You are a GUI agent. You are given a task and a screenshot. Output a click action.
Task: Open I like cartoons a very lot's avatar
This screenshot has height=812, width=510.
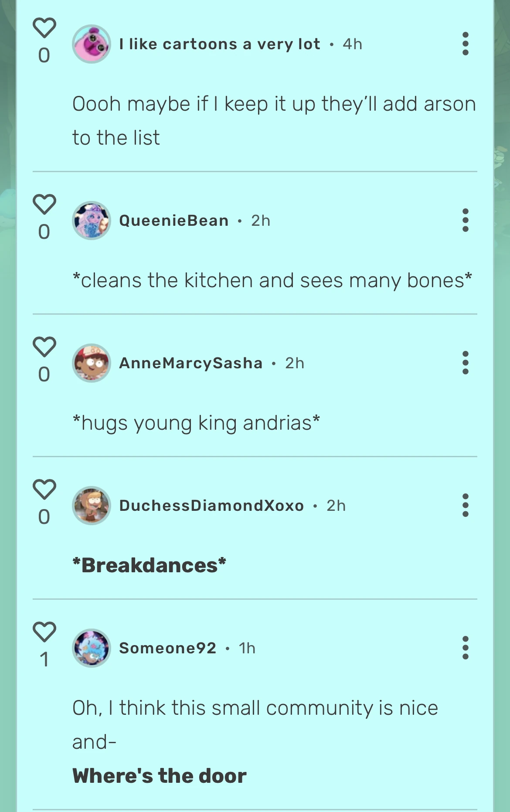click(91, 44)
